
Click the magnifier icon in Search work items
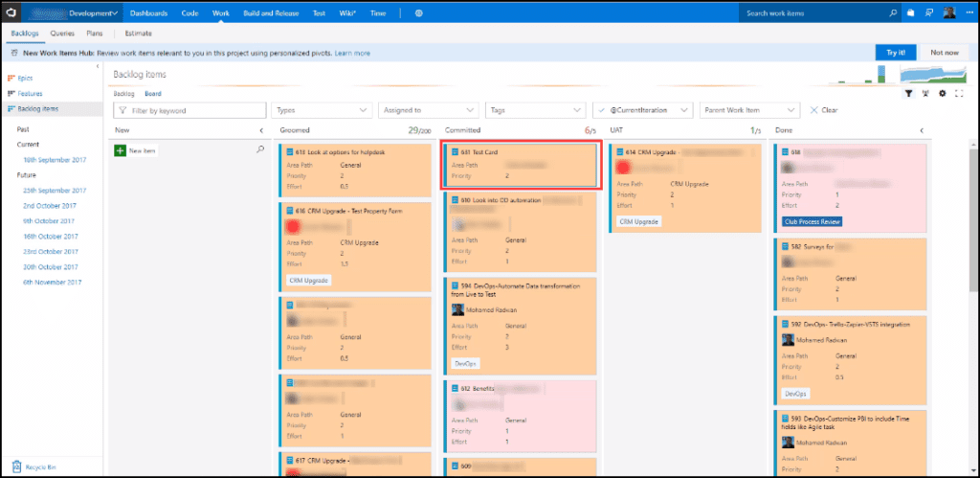tap(893, 13)
